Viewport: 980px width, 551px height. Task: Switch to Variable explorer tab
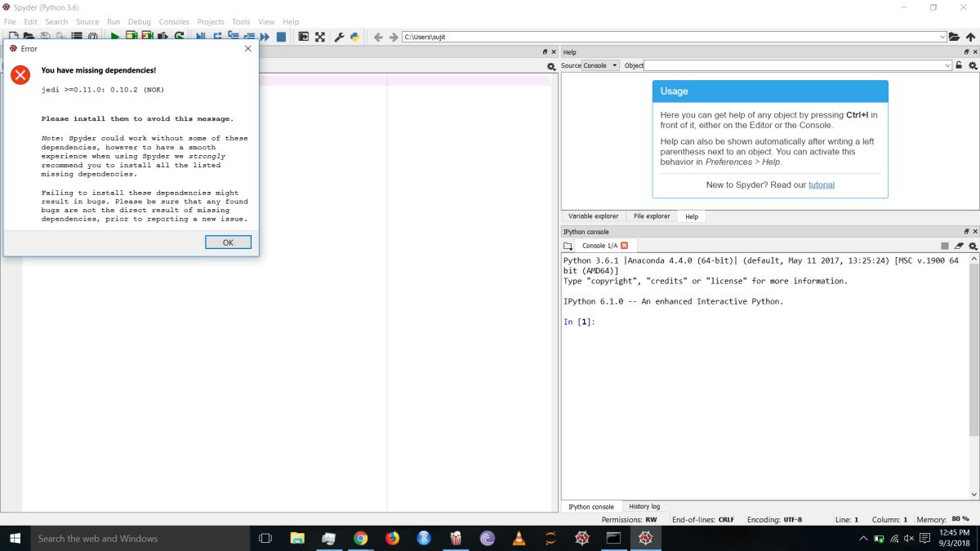(594, 216)
